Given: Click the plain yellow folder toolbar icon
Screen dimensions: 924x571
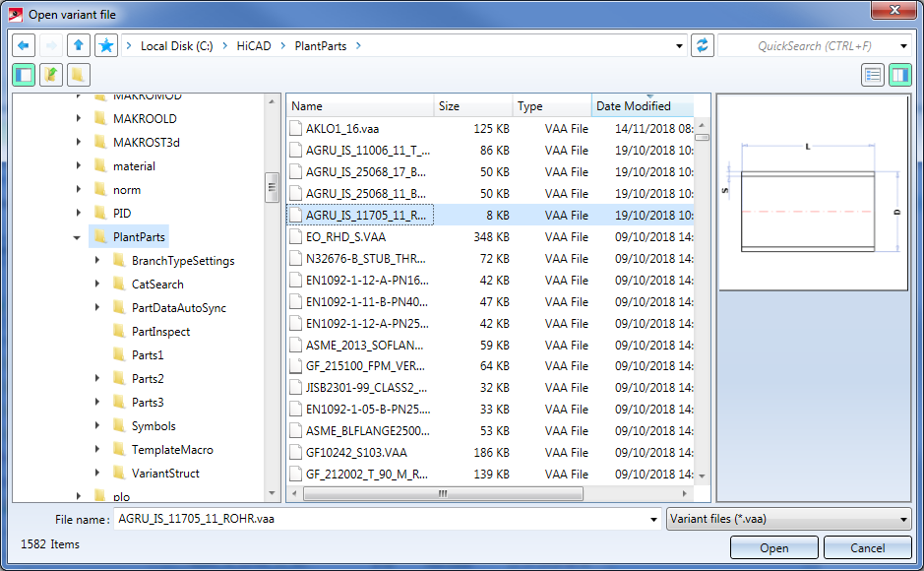Looking at the screenshot, I should pos(79,75).
